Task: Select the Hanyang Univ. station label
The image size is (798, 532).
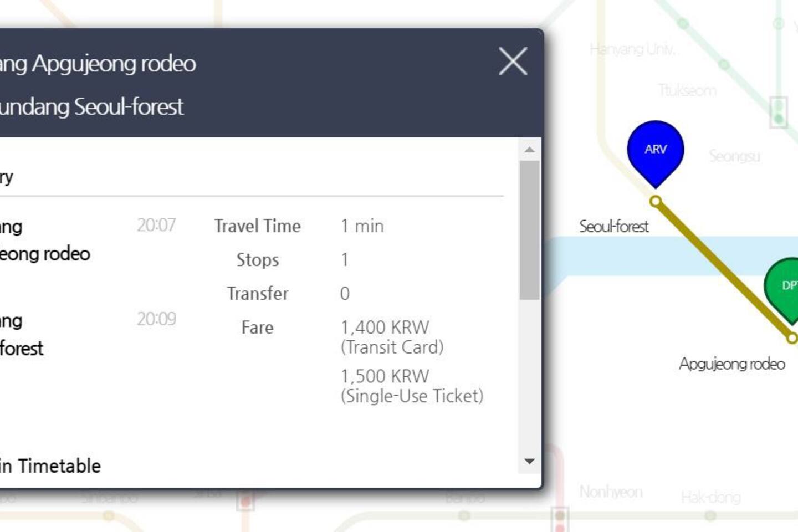Action: 632,50
